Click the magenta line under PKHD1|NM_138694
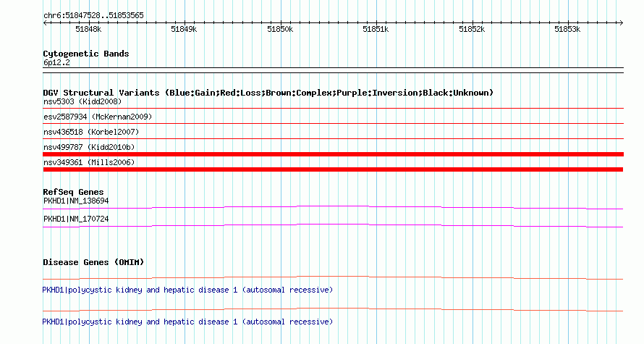Viewport: 644px width, 344px height. point(333,208)
